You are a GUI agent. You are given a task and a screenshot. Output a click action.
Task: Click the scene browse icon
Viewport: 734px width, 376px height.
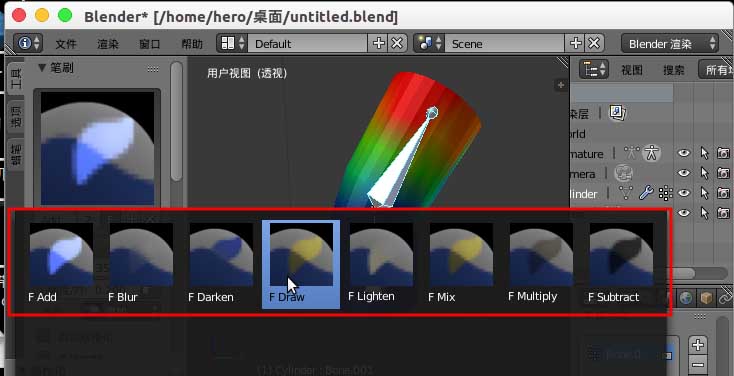click(x=430, y=44)
